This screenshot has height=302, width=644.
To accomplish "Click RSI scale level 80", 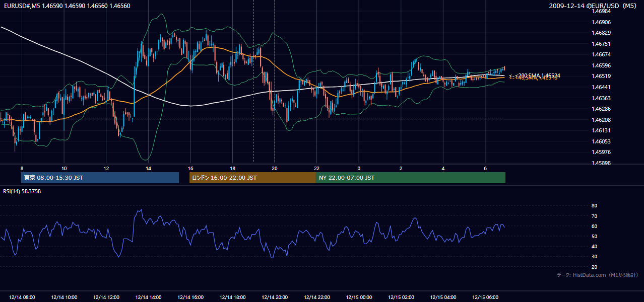I will 594,206.
